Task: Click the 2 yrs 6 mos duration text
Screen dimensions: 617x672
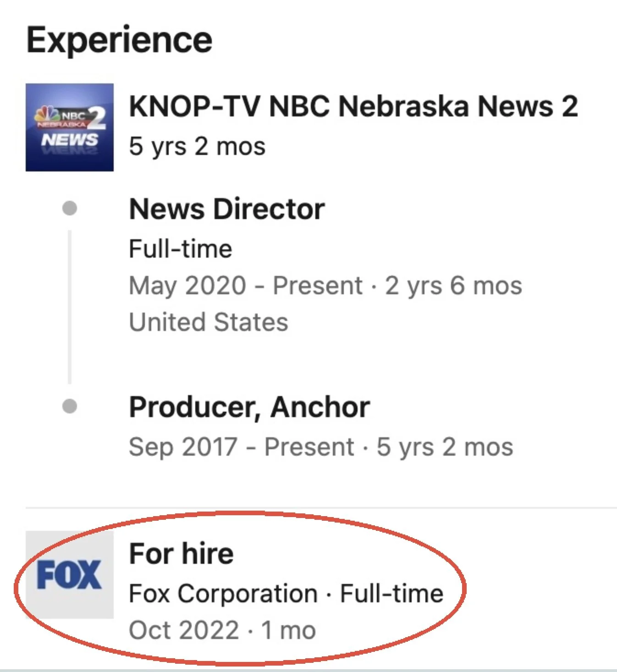Action: 453,286
